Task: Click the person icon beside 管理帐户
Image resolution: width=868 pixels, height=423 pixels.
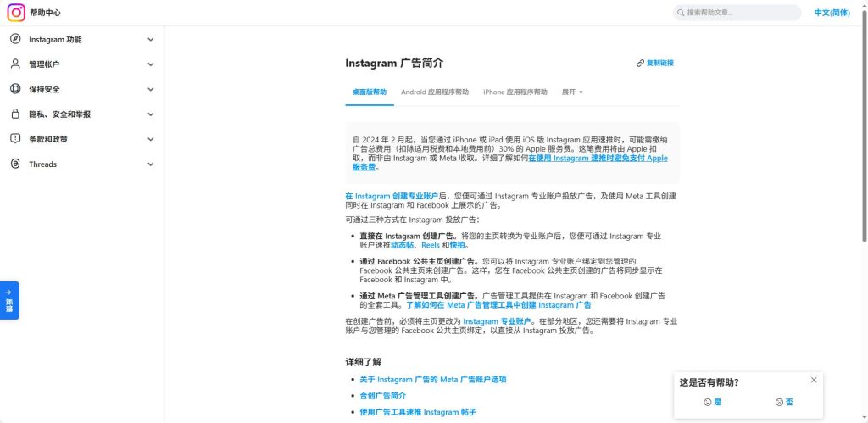Action: (x=15, y=64)
